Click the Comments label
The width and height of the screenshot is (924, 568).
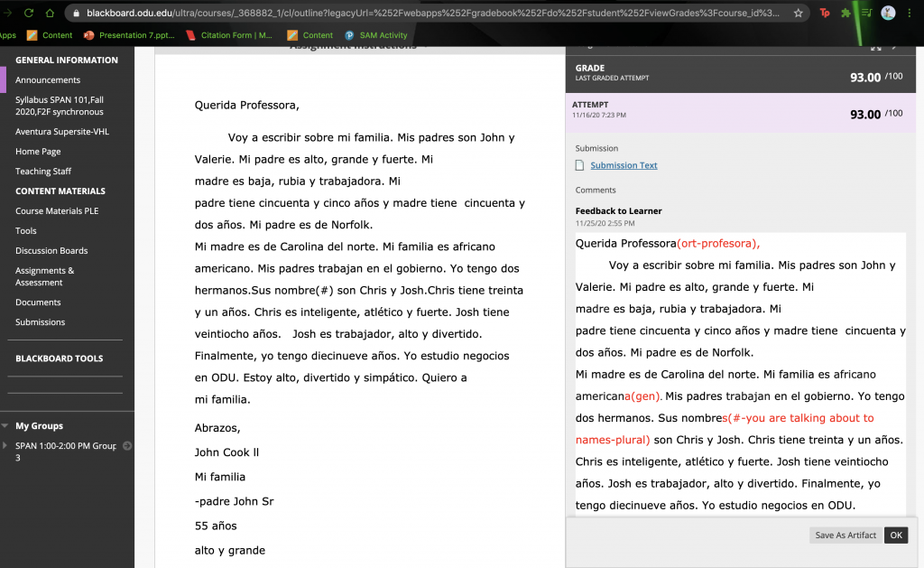coord(596,191)
